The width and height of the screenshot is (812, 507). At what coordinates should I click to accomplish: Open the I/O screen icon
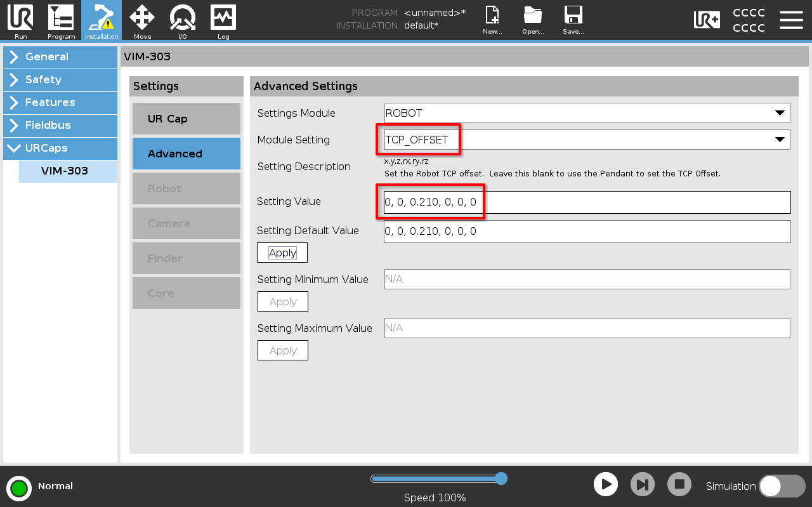(183, 20)
